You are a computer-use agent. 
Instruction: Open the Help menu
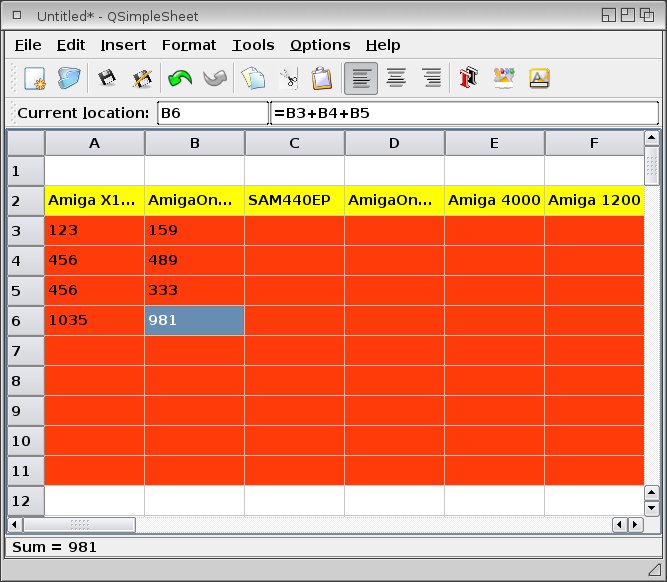[383, 45]
